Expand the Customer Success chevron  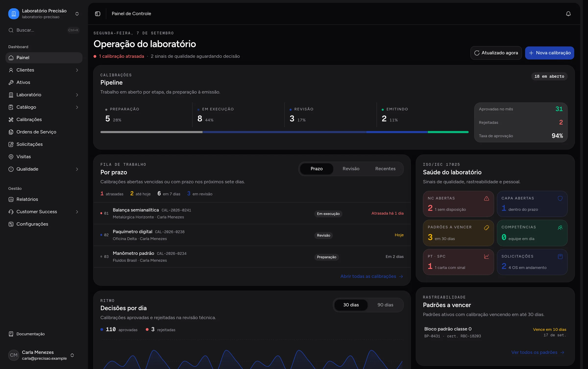[x=77, y=212]
